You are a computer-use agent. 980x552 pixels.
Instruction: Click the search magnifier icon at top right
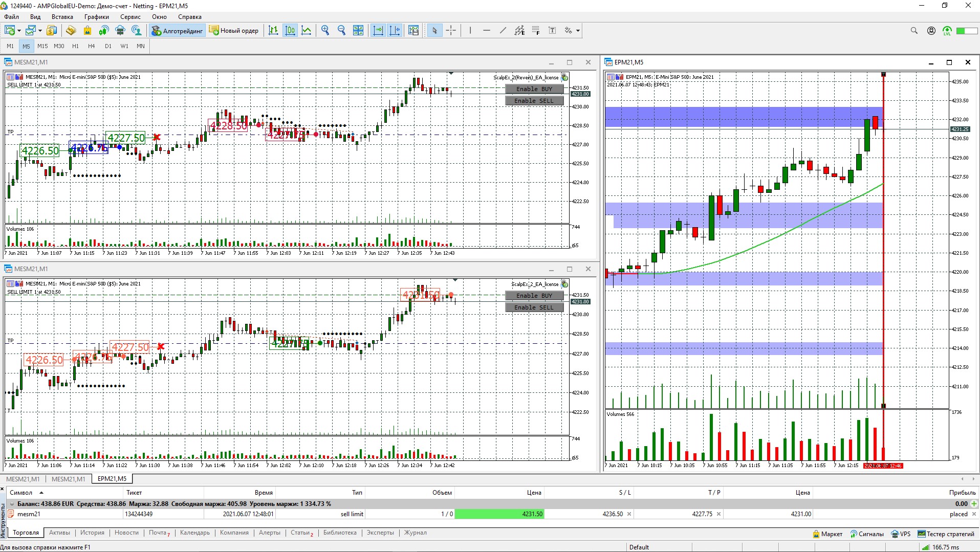coord(914,31)
